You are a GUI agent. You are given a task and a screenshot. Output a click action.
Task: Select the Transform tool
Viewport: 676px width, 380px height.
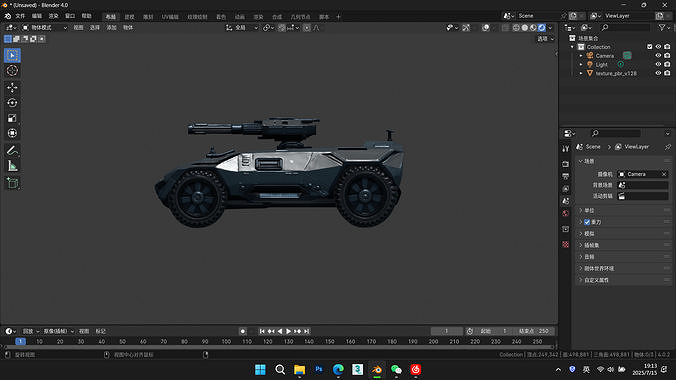12,133
